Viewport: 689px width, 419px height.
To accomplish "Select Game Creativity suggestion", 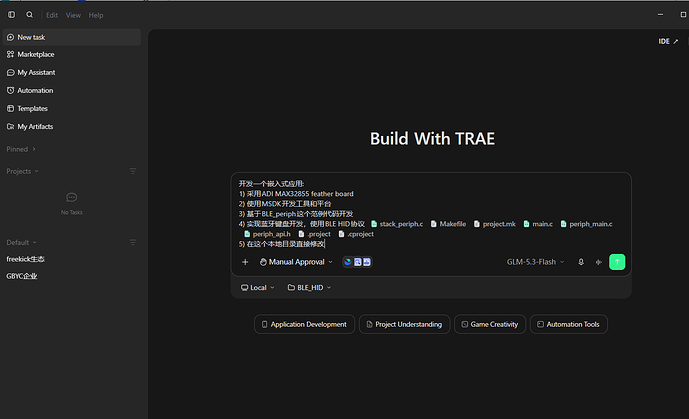I will pyautogui.click(x=490, y=324).
